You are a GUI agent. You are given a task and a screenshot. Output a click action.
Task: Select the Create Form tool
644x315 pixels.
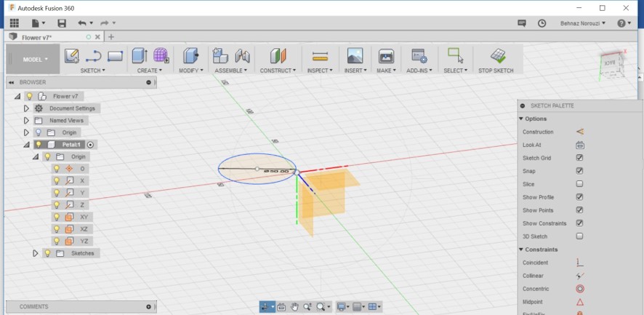(161, 55)
